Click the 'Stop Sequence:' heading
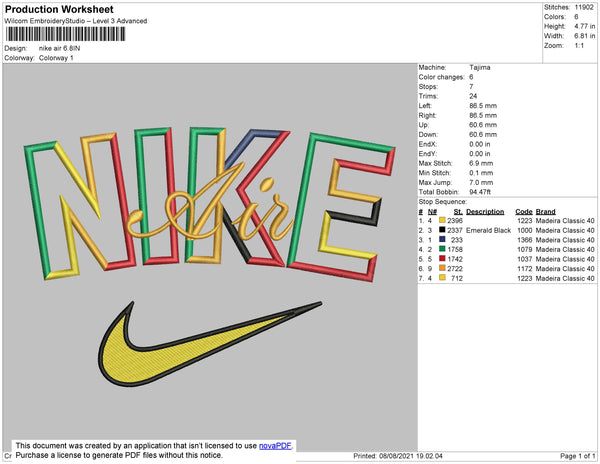This screenshot has height=464, width=600. 443,202
